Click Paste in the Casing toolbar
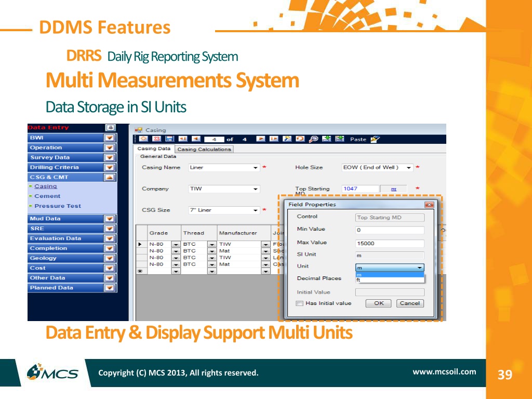 [358, 139]
